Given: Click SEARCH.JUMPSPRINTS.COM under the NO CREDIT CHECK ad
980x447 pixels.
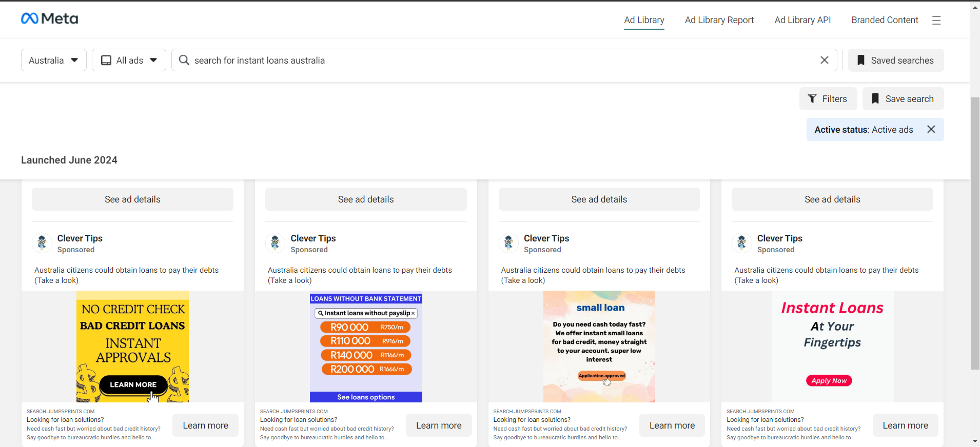Looking at the screenshot, I should click(61, 411).
